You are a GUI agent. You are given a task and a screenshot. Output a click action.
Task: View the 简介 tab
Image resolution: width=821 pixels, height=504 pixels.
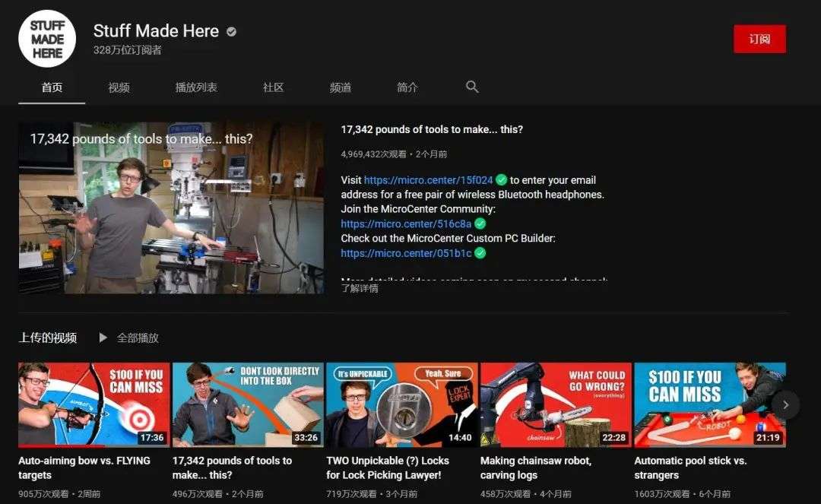click(x=407, y=87)
